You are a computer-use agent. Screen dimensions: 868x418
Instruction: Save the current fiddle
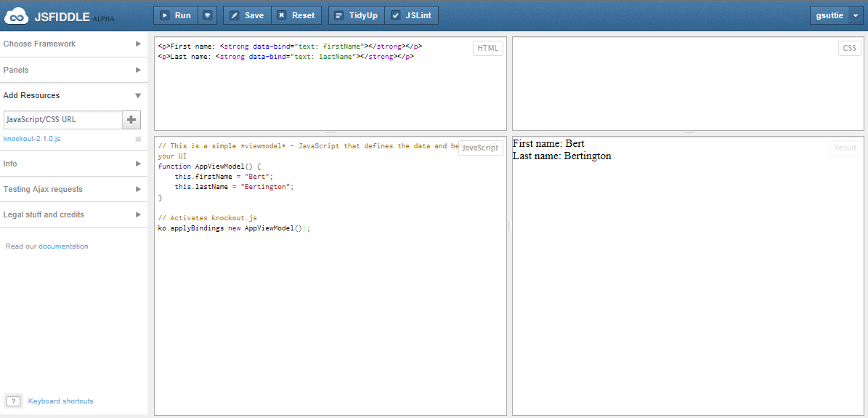coord(247,15)
